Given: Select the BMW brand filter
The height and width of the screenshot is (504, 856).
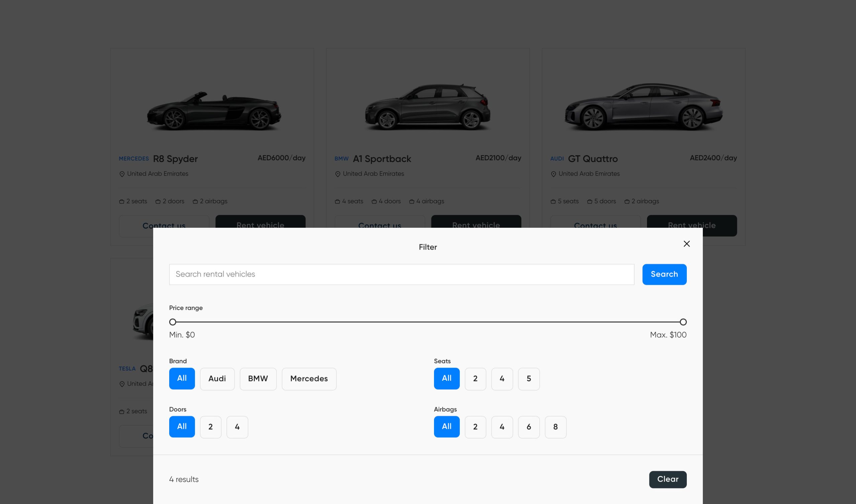Looking at the screenshot, I should coord(258,379).
